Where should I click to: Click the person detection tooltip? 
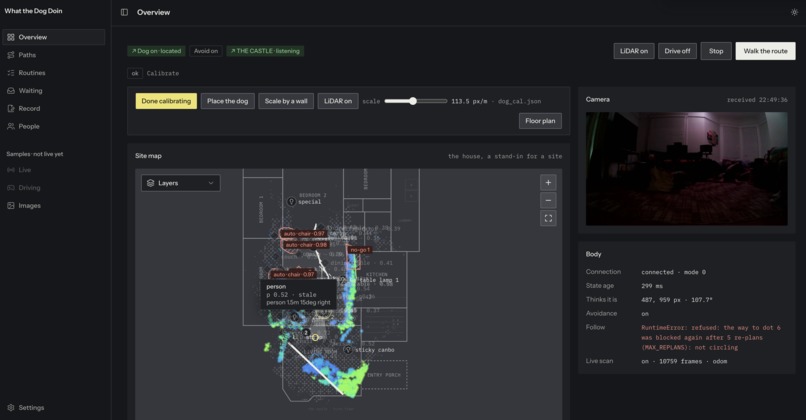tap(298, 295)
